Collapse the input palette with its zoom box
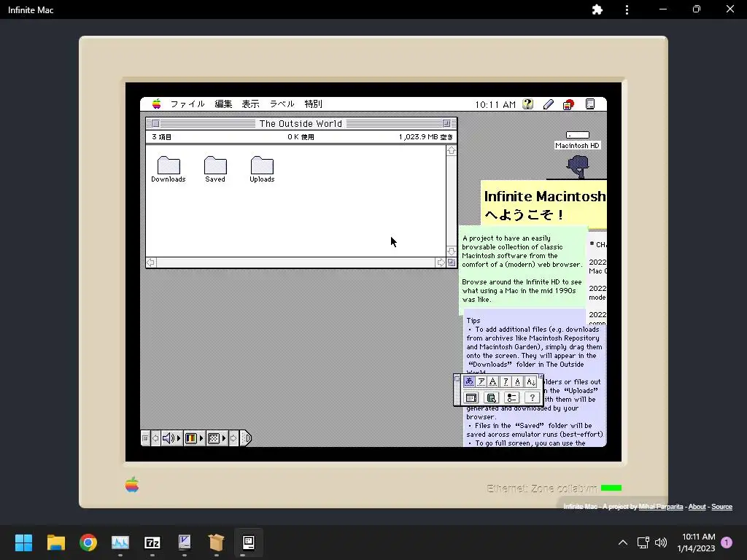This screenshot has height=560, width=747. (541, 377)
